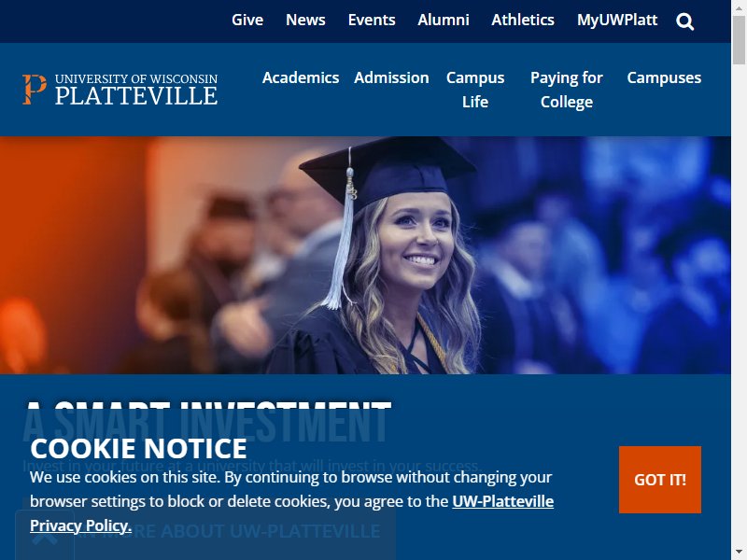Select the Campuses menu item
The height and width of the screenshot is (560, 747).
tap(664, 77)
